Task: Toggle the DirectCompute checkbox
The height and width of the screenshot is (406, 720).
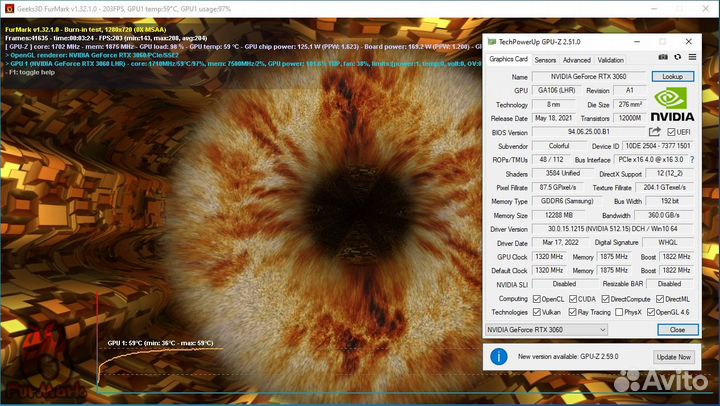Action: click(605, 299)
